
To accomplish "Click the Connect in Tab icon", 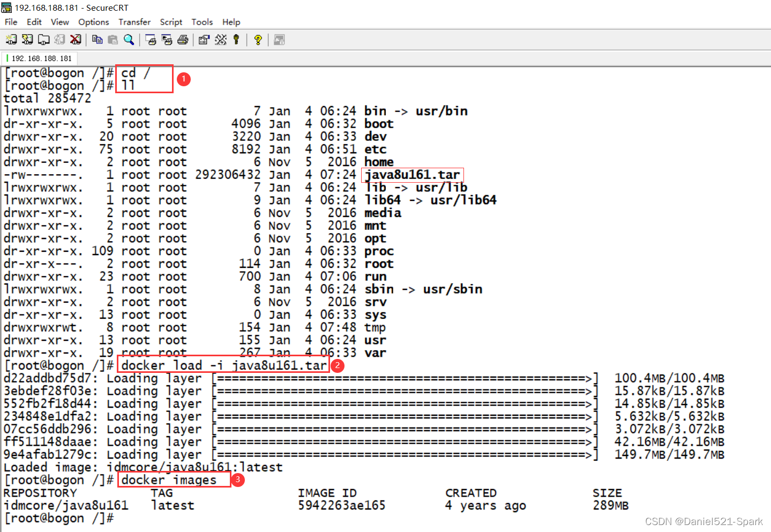I will 43,40.
